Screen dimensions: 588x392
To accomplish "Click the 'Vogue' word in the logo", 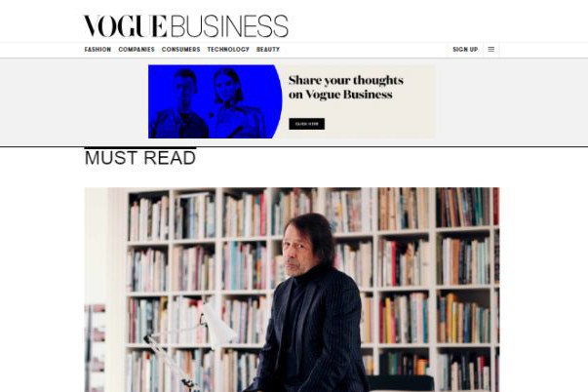I will tap(125, 26).
